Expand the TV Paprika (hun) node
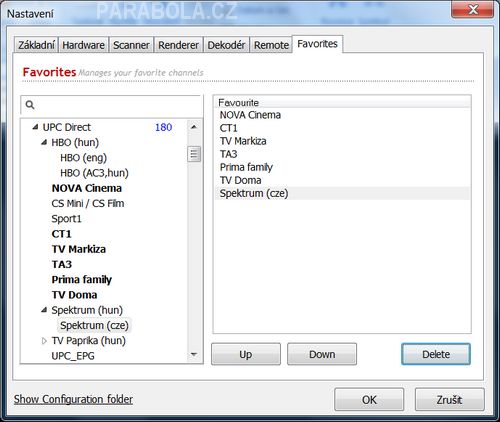The image size is (500, 422). click(44, 341)
